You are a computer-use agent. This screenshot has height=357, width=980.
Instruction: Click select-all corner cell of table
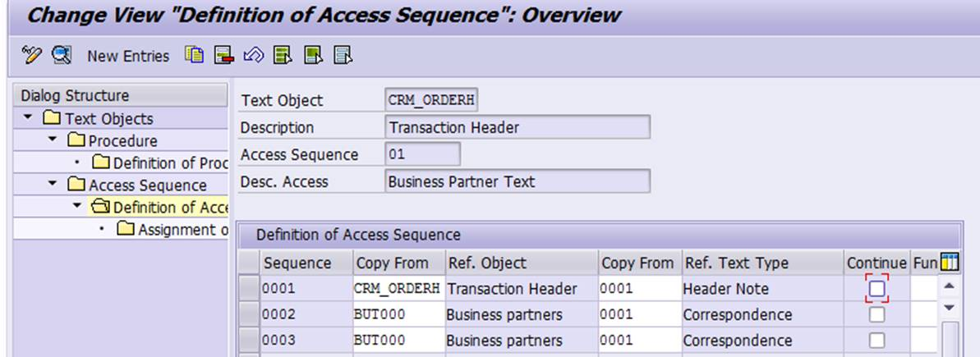click(x=250, y=263)
